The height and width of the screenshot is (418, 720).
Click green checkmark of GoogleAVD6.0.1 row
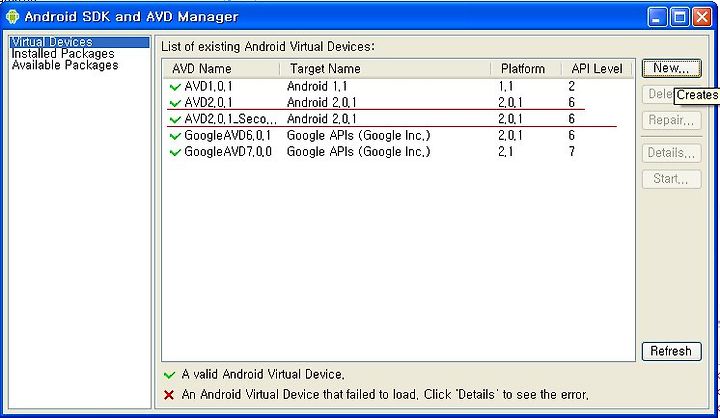pos(175,136)
